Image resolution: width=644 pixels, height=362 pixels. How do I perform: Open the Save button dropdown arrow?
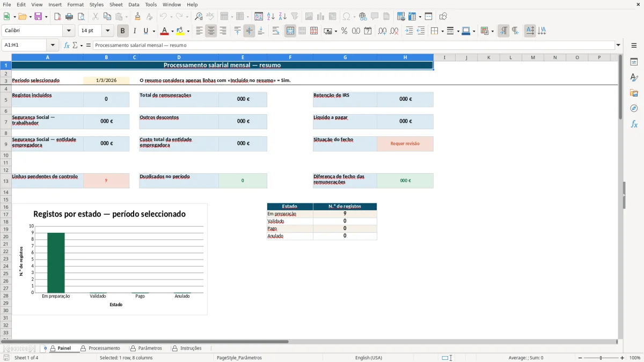46,17
